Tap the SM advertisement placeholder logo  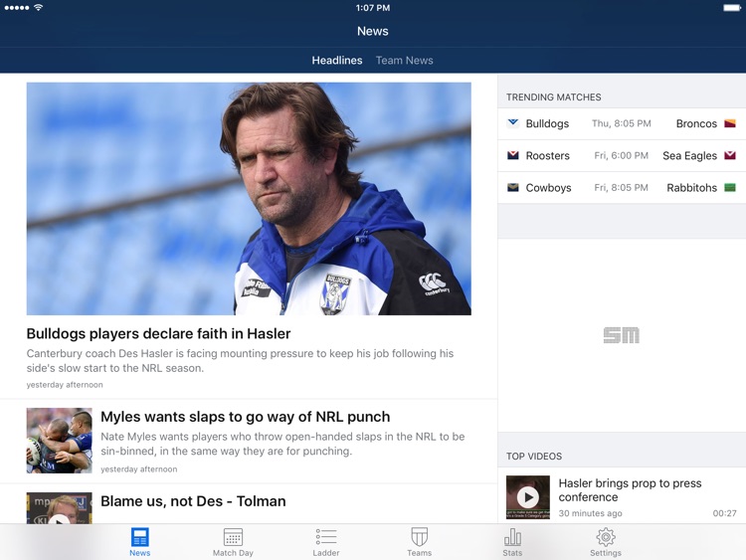coord(622,335)
